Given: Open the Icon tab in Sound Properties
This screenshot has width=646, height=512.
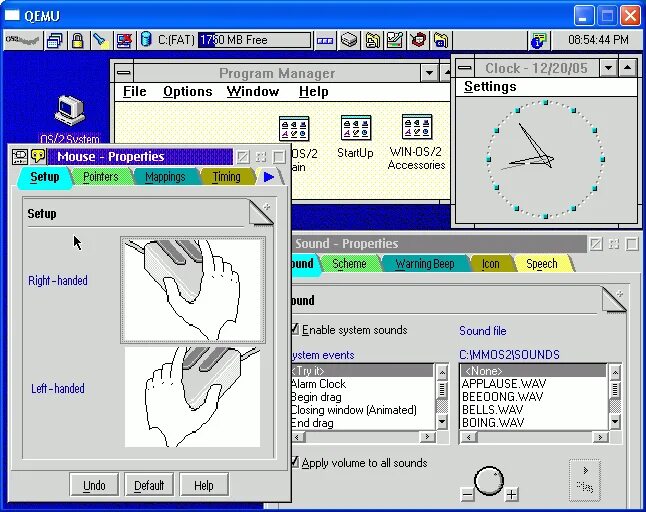Looking at the screenshot, I should point(490,264).
